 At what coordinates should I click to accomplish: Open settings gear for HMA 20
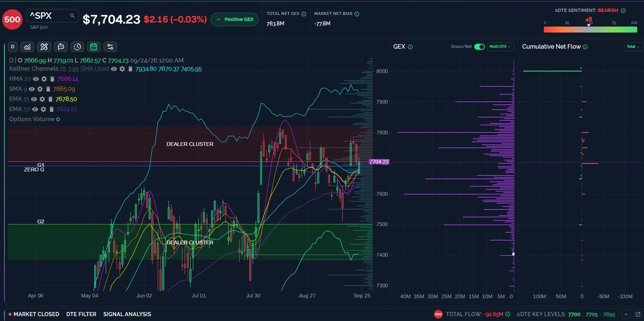pyautogui.click(x=44, y=79)
